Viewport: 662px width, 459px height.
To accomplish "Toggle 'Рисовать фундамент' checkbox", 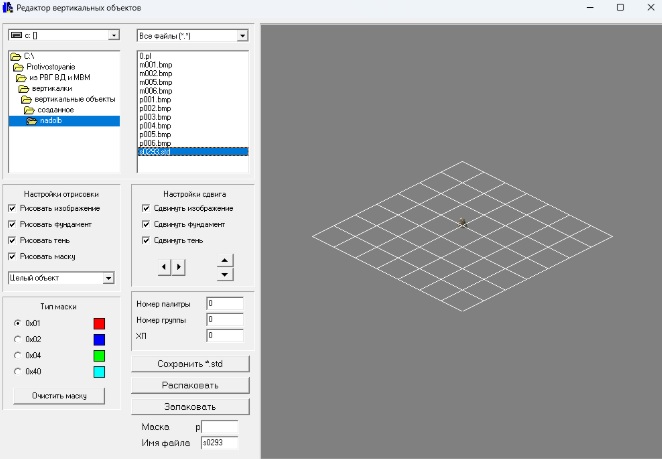I will tap(12, 224).
